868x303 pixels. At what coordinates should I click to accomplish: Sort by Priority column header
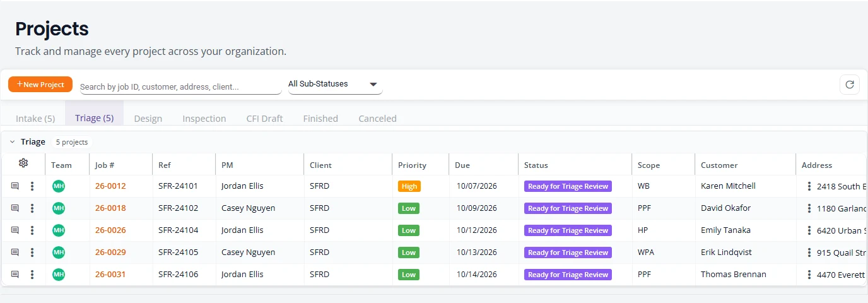(412, 165)
